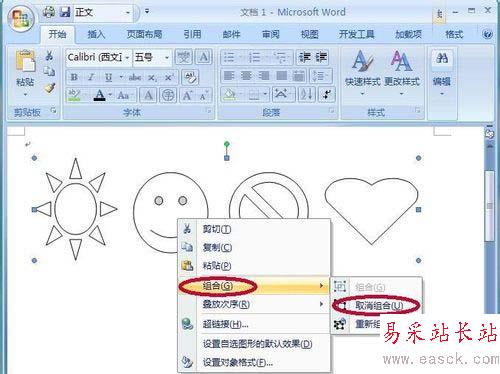Open the style box dropdown in title bar
The height and width of the screenshot is (374, 500).
coord(128,13)
